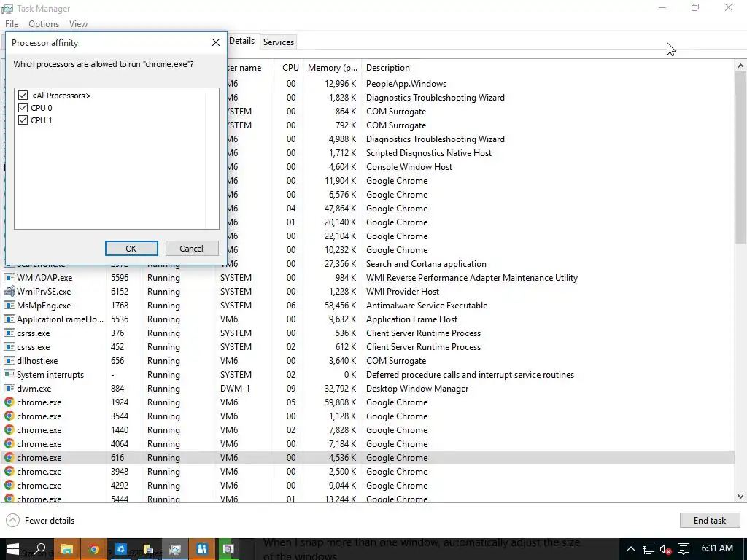Open the Options menu

pyautogui.click(x=44, y=24)
